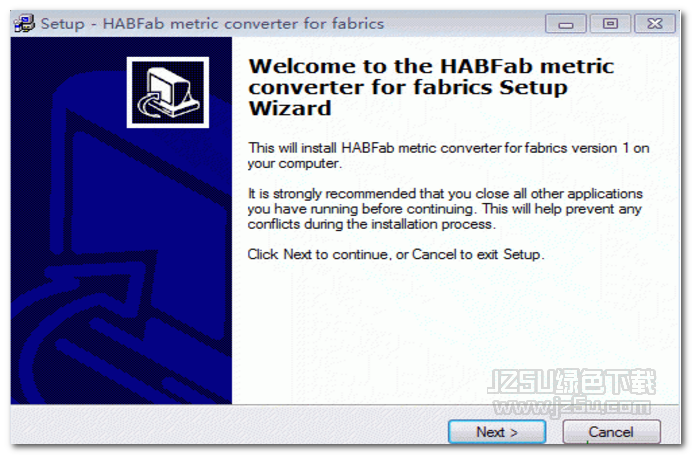Proceed with the Next > button

(x=497, y=432)
